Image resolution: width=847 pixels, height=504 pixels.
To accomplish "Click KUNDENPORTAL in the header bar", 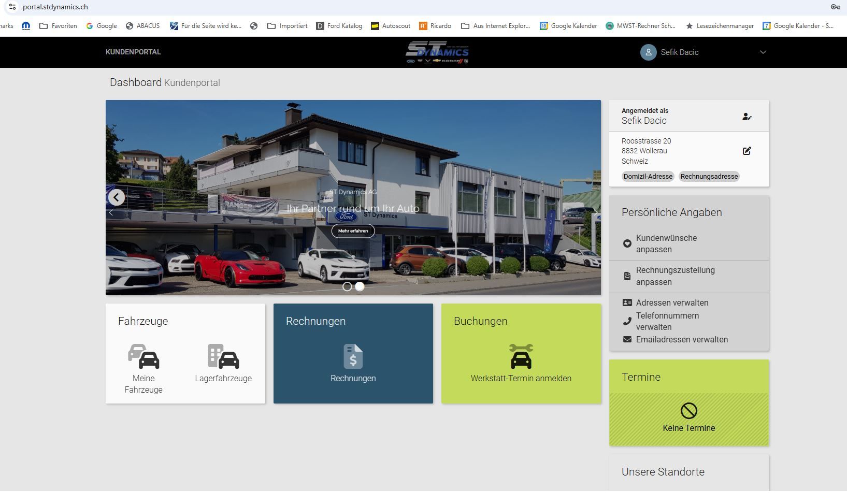I will coord(133,52).
